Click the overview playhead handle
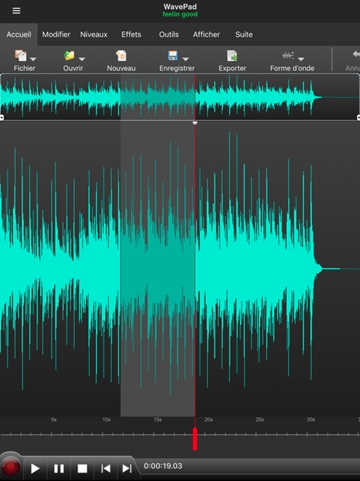360x481 pixels. [195, 123]
